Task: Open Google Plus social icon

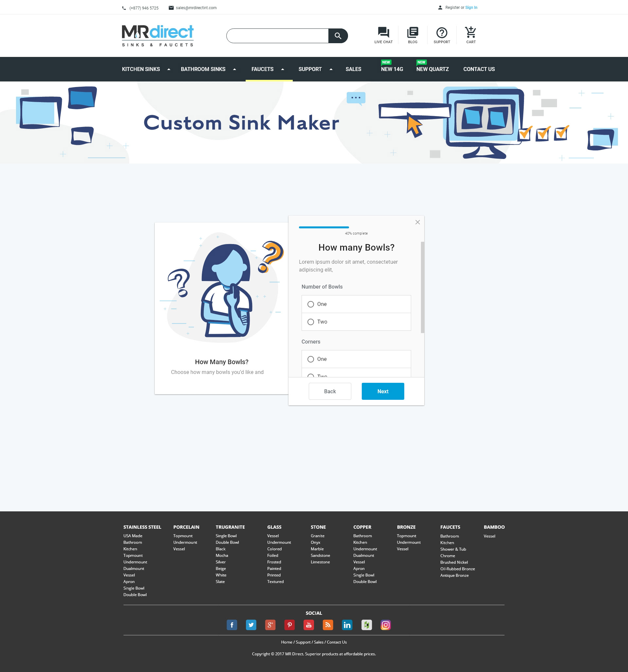Action: [x=270, y=625]
